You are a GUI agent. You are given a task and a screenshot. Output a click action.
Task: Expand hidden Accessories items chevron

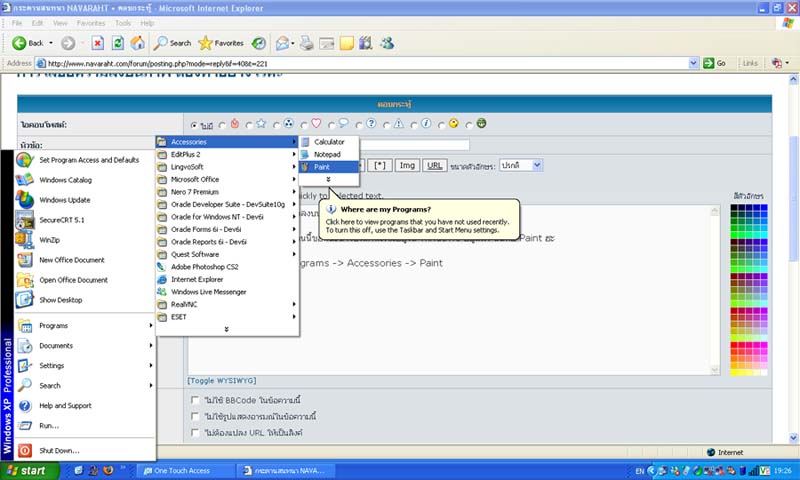[329, 180]
